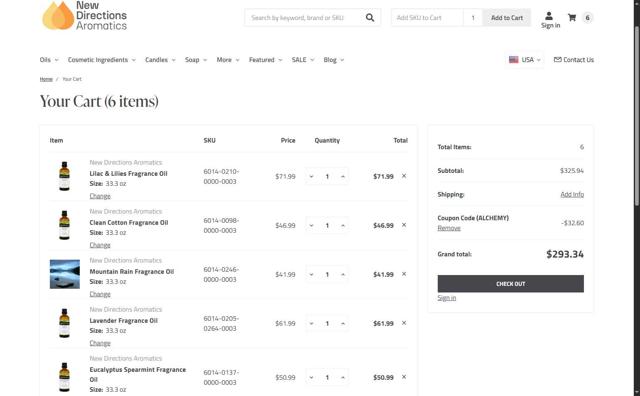Decrease quantity of Lilac & Lilies Oil
The width and height of the screenshot is (640, 396).
tap(311, 176)
